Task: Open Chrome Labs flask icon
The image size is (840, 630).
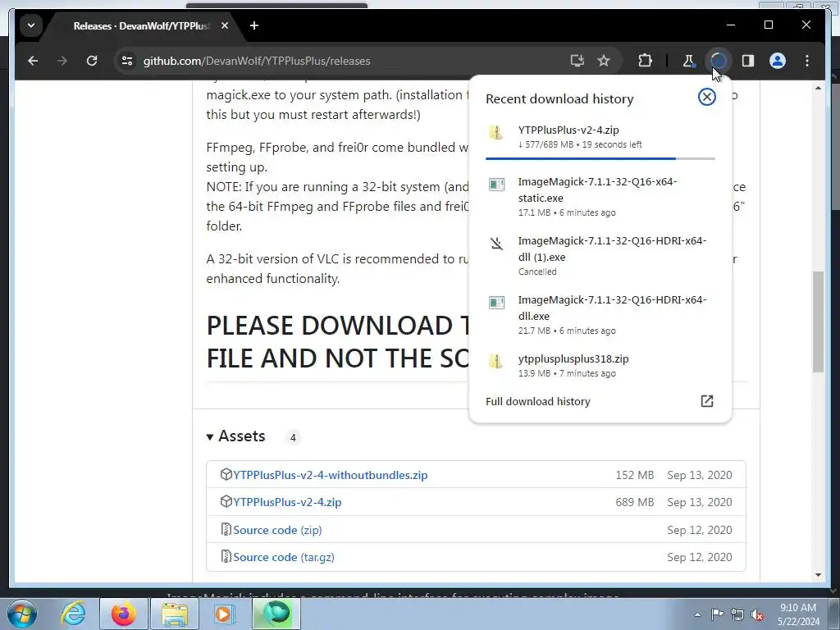Action: (688, 61)
